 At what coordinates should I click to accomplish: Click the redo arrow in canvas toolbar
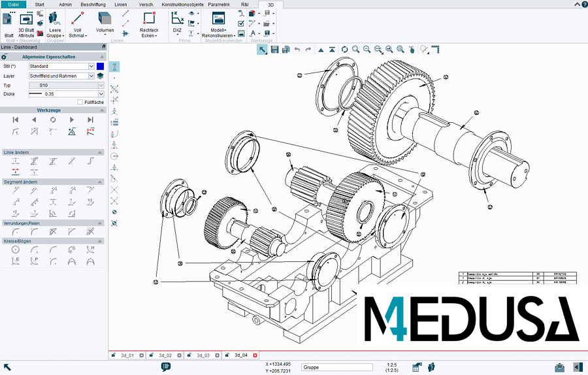308,50
